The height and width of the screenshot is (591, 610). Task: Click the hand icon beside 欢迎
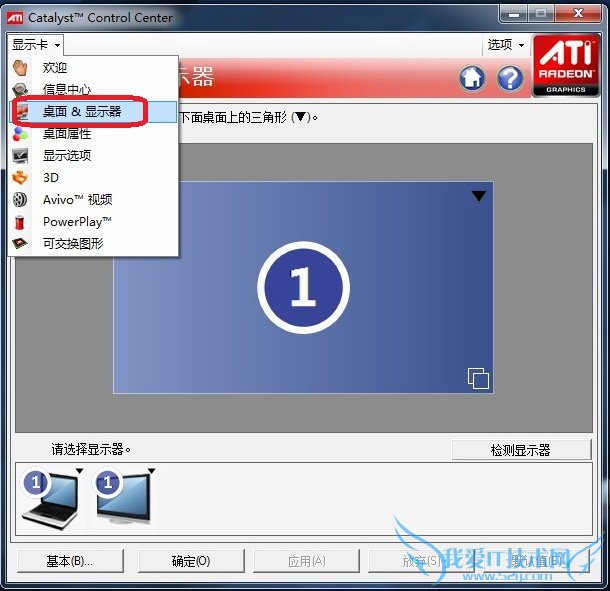coord(20,67)
